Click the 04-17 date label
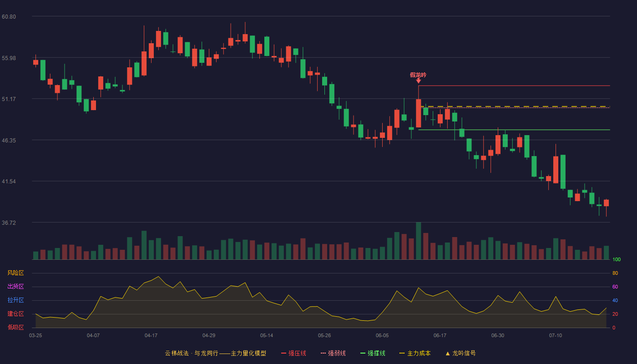 click(151, 335)
